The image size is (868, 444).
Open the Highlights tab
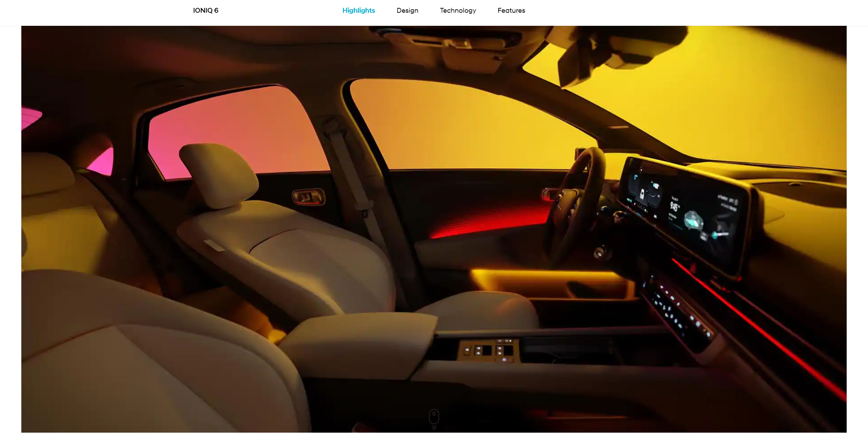[x=358, y=11]
